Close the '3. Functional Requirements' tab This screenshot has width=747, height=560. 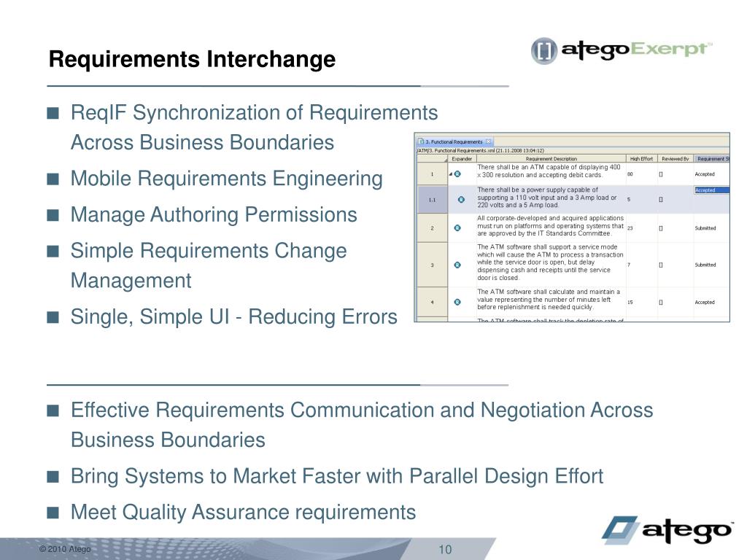tap(488, 141)
